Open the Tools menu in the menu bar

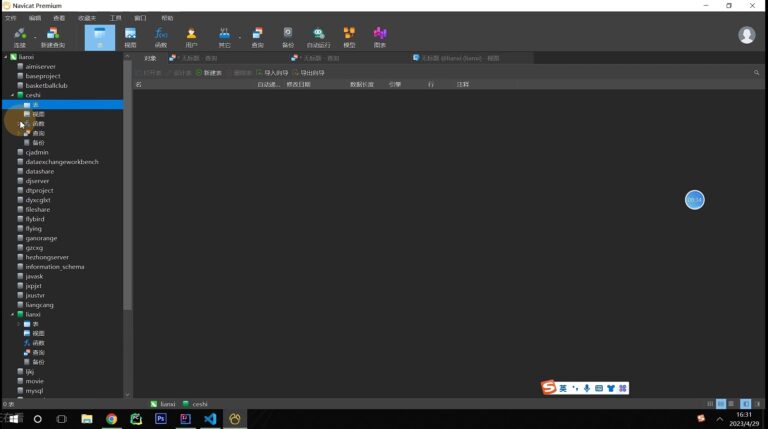(116, 18)
